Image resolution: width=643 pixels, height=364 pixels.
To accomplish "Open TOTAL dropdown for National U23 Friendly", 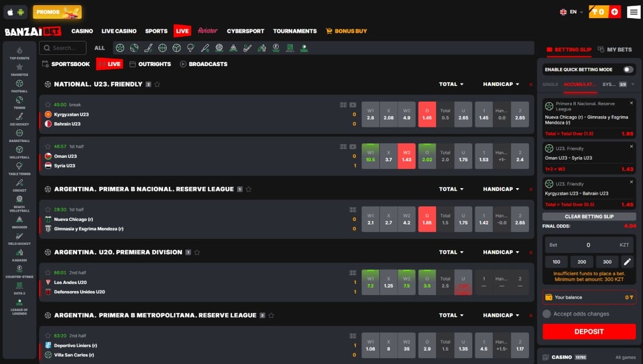I will [x=451, y=84].
